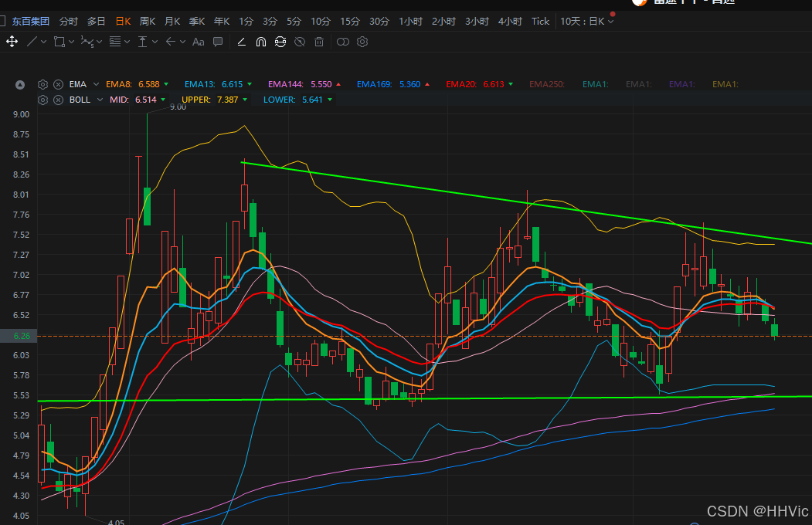Click the 6.26 current price axis label
This screenshot has width=812, height=525.
[x=19, y=336]
